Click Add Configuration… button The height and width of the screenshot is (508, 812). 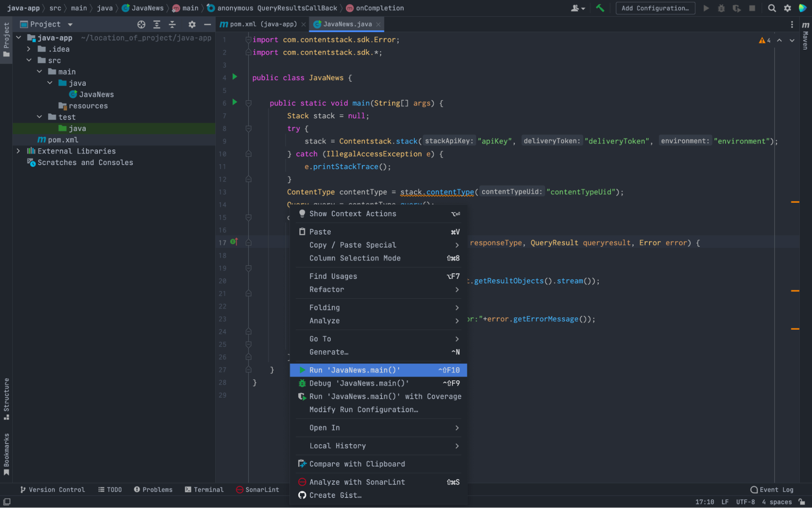[x=655, y=8]
